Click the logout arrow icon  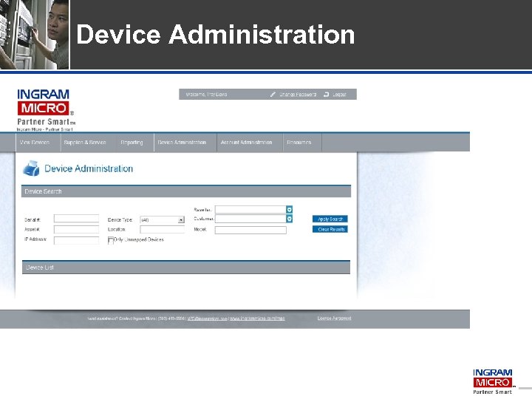point(326,95)
